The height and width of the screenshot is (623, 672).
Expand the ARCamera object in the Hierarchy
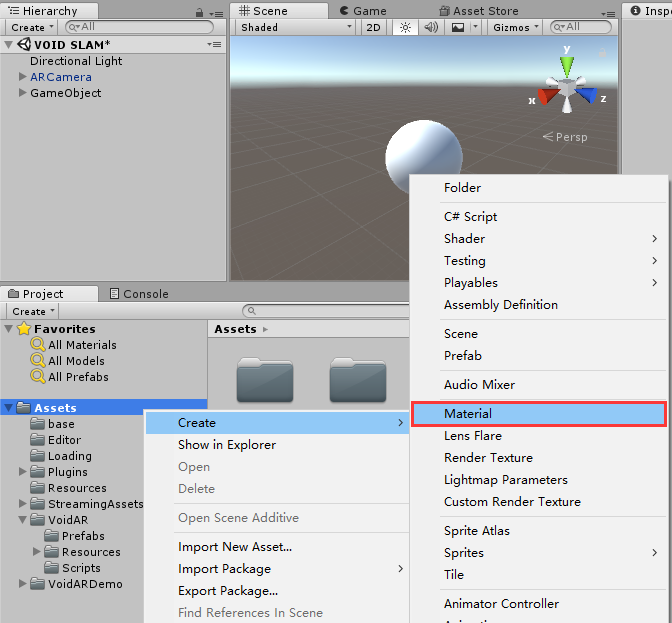[x=23, y=77]
